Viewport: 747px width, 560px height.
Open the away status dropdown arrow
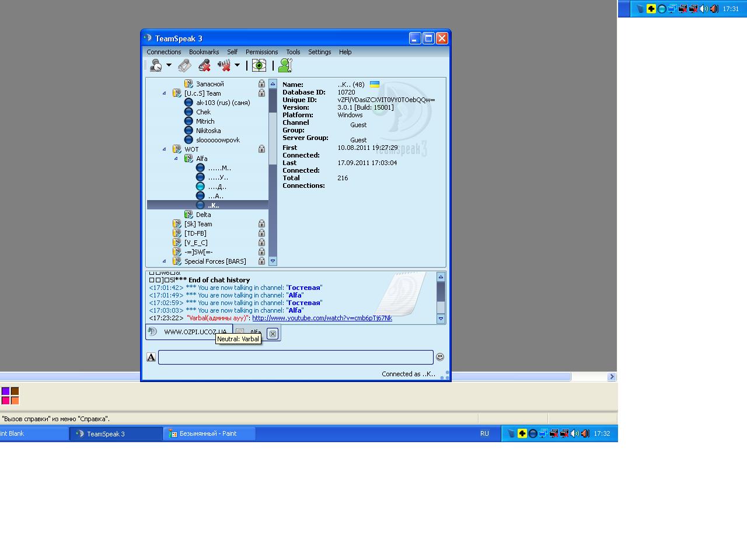click(x=169, y=65)
